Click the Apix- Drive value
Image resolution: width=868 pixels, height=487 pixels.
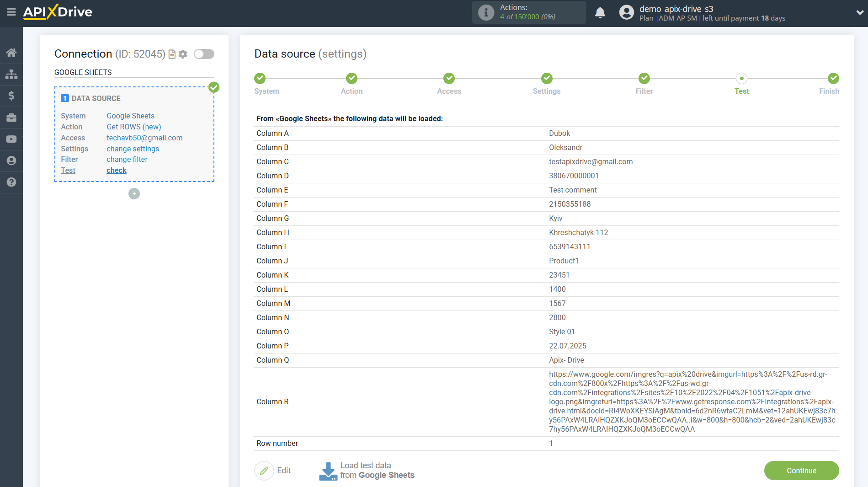566,360
